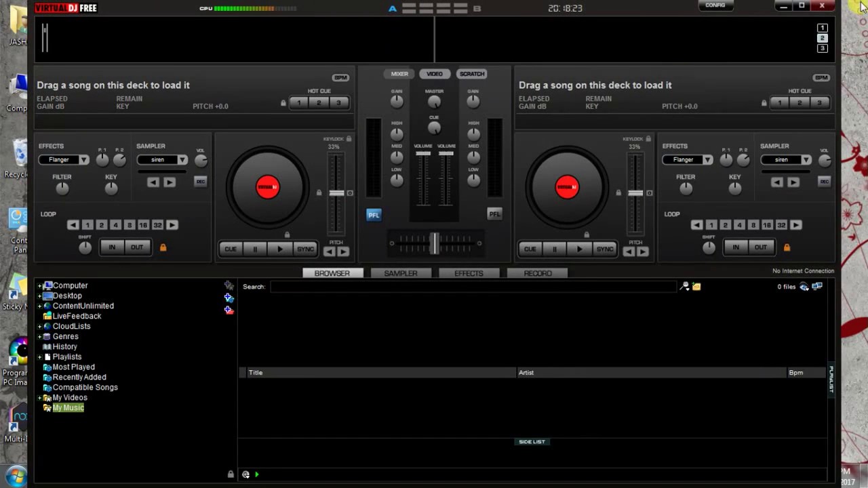Click the add folder icon beside search
868x488 pixels.
click(696, 287)
